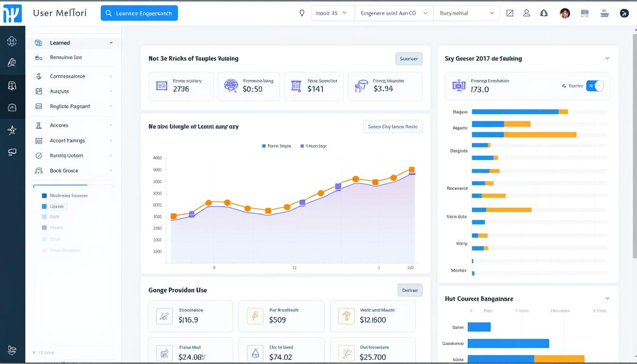The width and height of the screenshot is (637, 364).
Task: Open the 'Rucymehal' dropdown in header
Action: coord(466,13)
